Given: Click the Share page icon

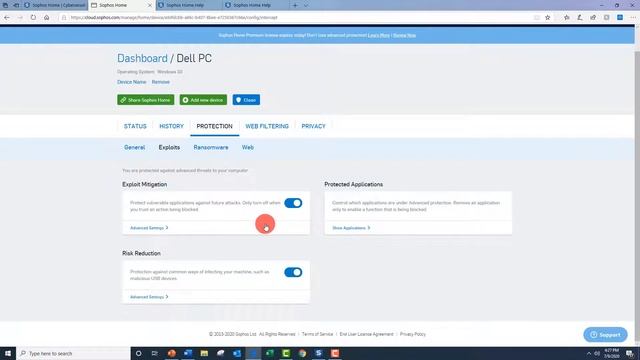Looking at the screenshot, I should tap(593, 18).
